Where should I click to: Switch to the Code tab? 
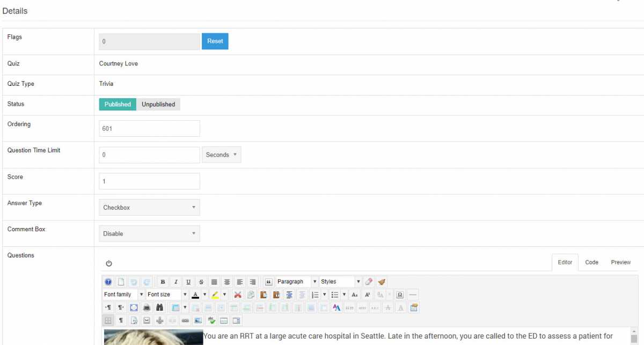coord(591,262)
